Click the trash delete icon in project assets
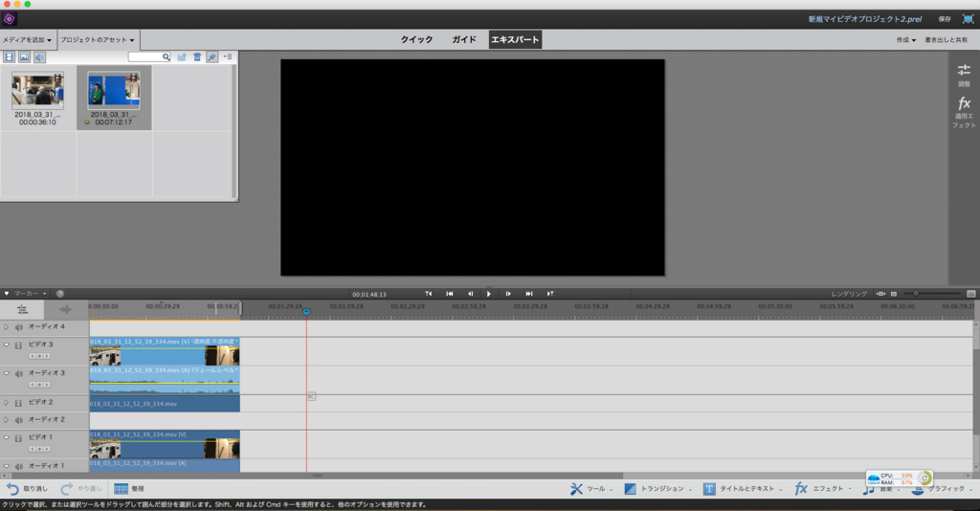 (197, 56)
